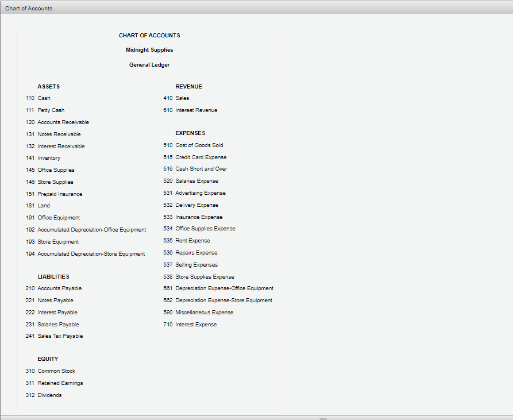The height and width of the screenshot is (420, 513).
Task: Select the 516 Cash Short and Over account
Action: 195,169
